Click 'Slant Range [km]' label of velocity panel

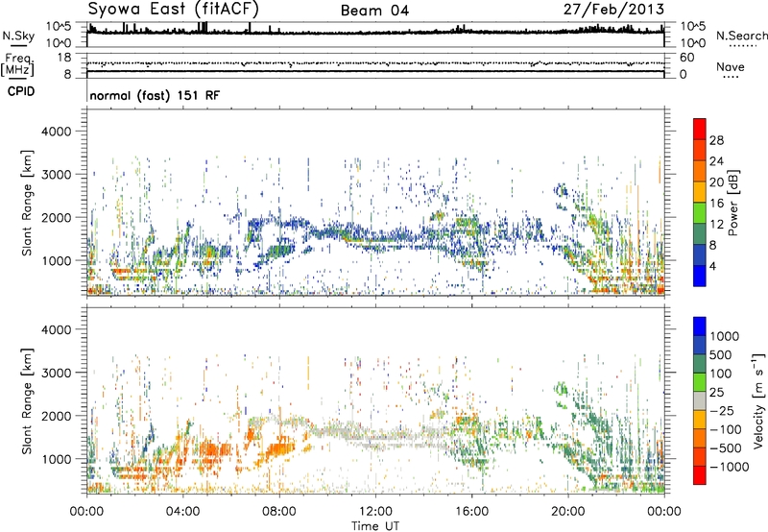click(27, 401)
